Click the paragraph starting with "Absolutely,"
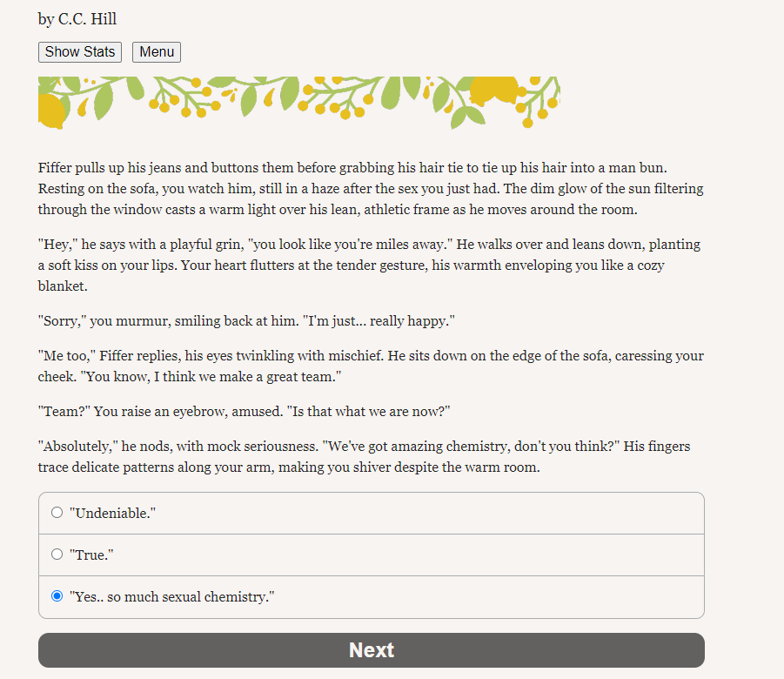This screenshot has width=784, height=679. coord(364,456)
